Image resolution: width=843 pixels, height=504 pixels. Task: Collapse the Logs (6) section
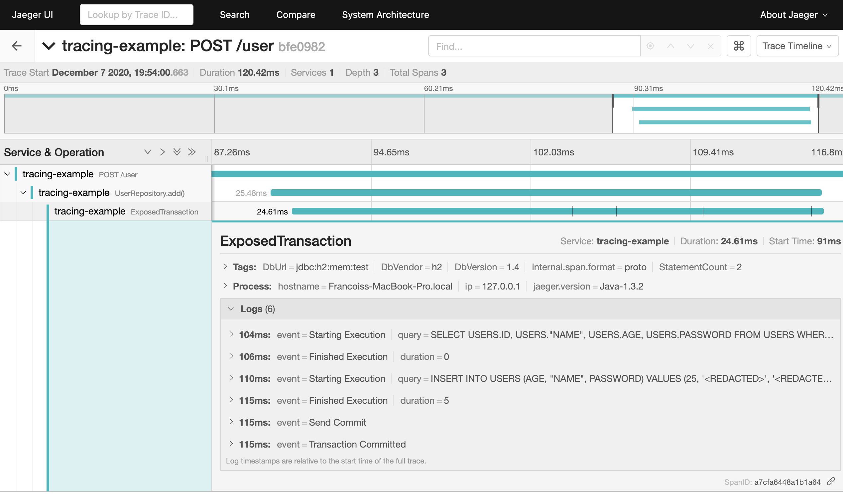pyautogui.click(x=231, y=309)
